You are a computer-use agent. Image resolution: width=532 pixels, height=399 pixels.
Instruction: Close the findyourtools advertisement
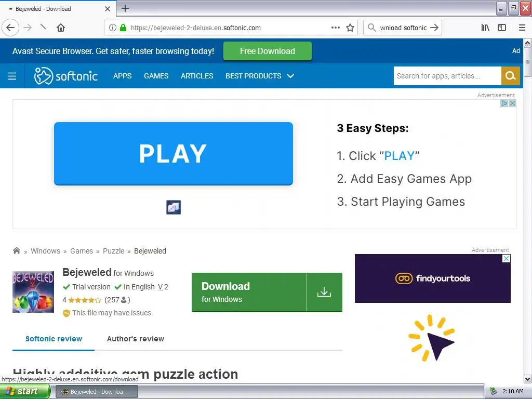pyautogui.click(x=506, y=259)
